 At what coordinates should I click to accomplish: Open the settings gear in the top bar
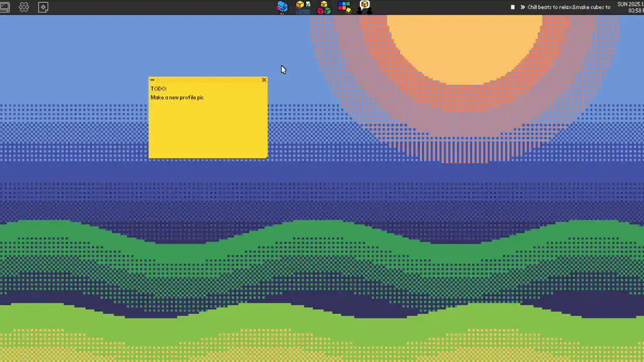tap(24, 7)
